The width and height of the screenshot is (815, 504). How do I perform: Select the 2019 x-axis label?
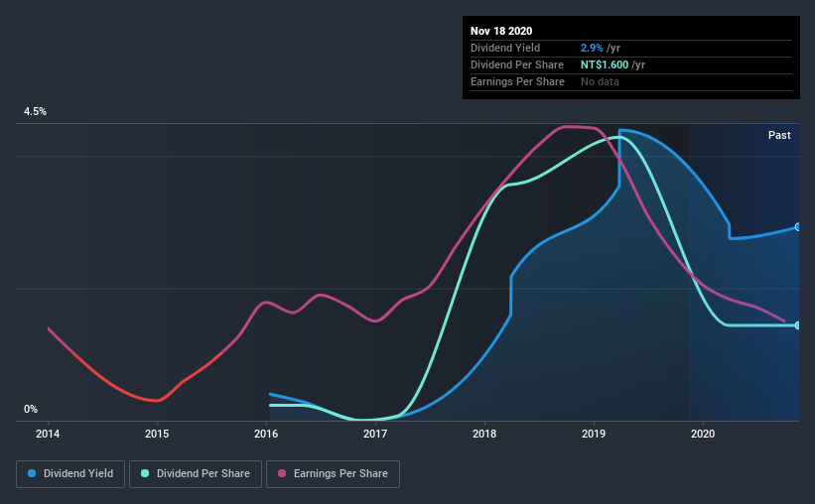tap(593, 434)
